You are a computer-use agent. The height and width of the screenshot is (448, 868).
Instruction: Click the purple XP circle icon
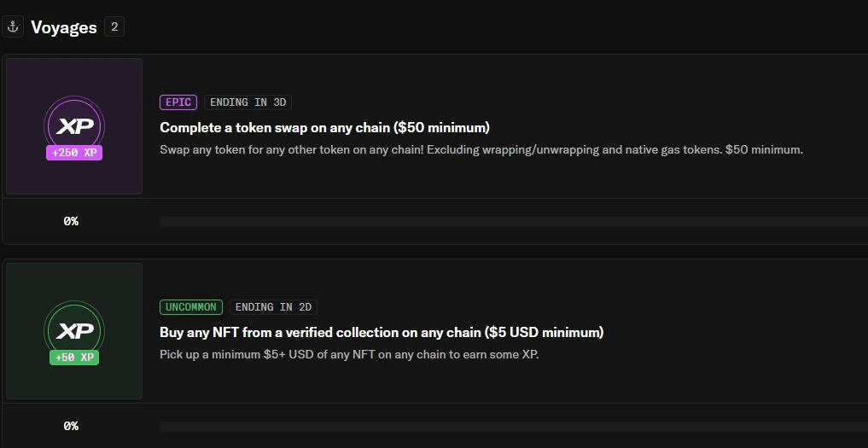(74, 126)
